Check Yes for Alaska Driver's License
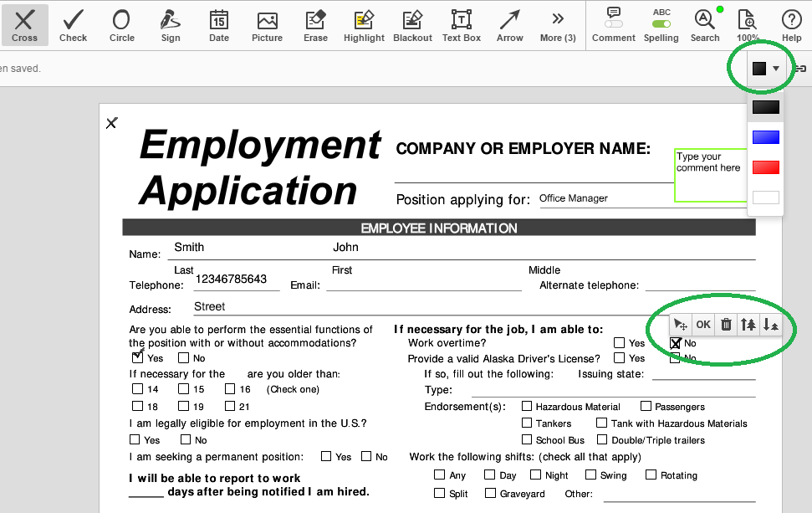This screenshot has width=812, height=513. click(x=619, y=357)
